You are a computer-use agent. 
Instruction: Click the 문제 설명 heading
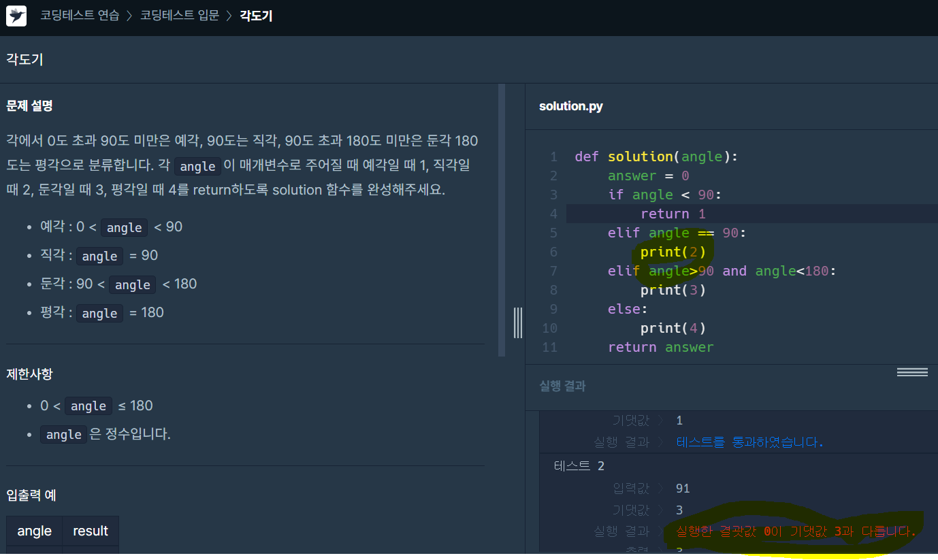(29, 105)
